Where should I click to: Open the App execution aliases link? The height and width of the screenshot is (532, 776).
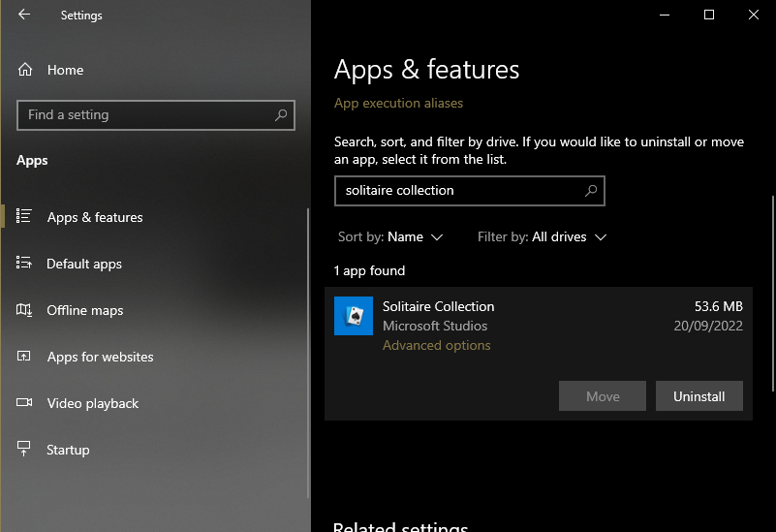tap(398, 104)
